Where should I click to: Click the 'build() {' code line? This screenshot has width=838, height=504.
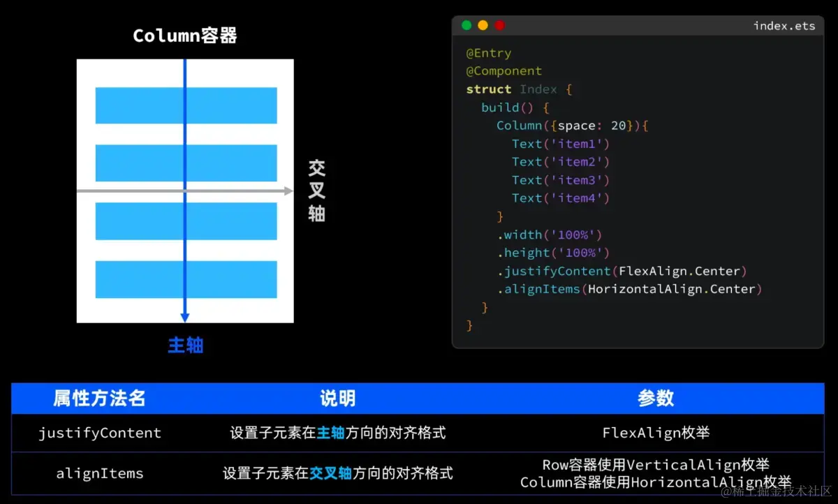(515, 108)
